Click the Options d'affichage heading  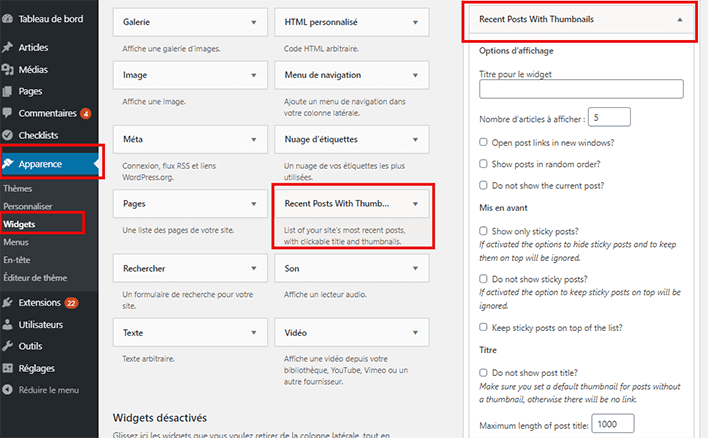(x=516, y=51)
